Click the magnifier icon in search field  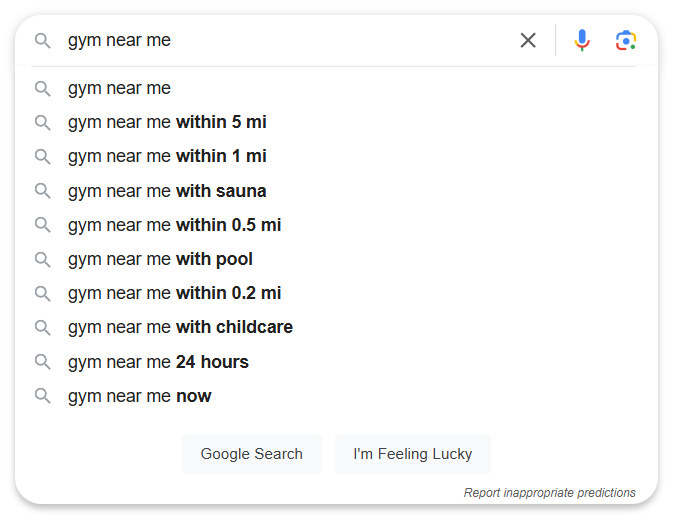click(43, 41)
